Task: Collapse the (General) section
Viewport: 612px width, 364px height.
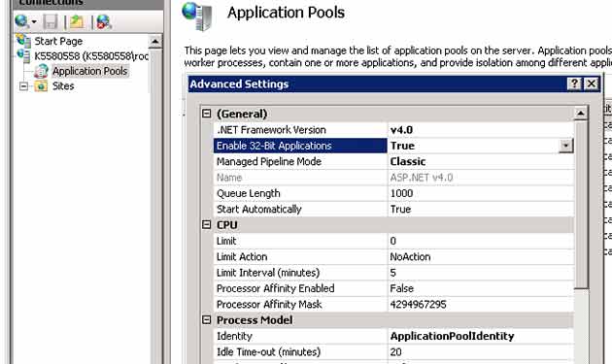Action: click(207, 114)
